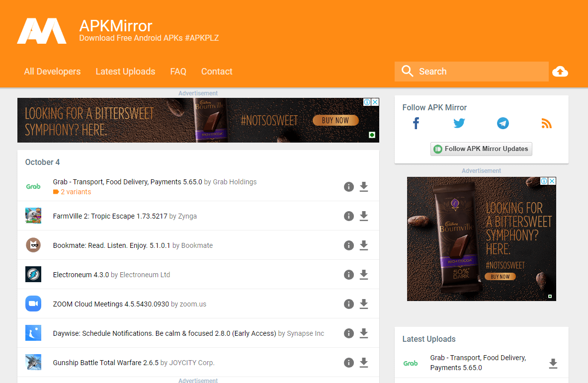588x383 pixels.
Task: Click the FarmVille 2 app icon
Action: (x=33, y=216)
